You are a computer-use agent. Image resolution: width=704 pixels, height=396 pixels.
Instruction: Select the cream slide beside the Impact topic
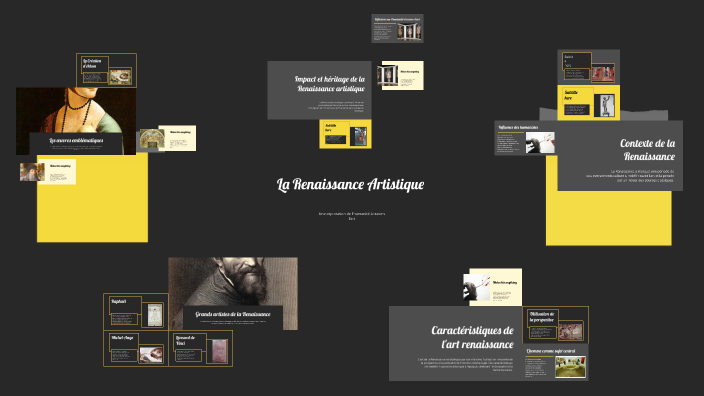(403, 75)
